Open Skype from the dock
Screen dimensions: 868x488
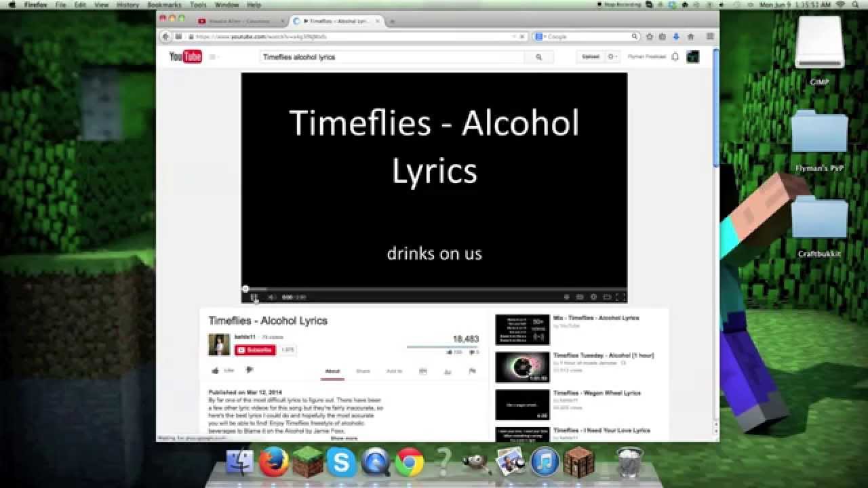coord(341,462)
